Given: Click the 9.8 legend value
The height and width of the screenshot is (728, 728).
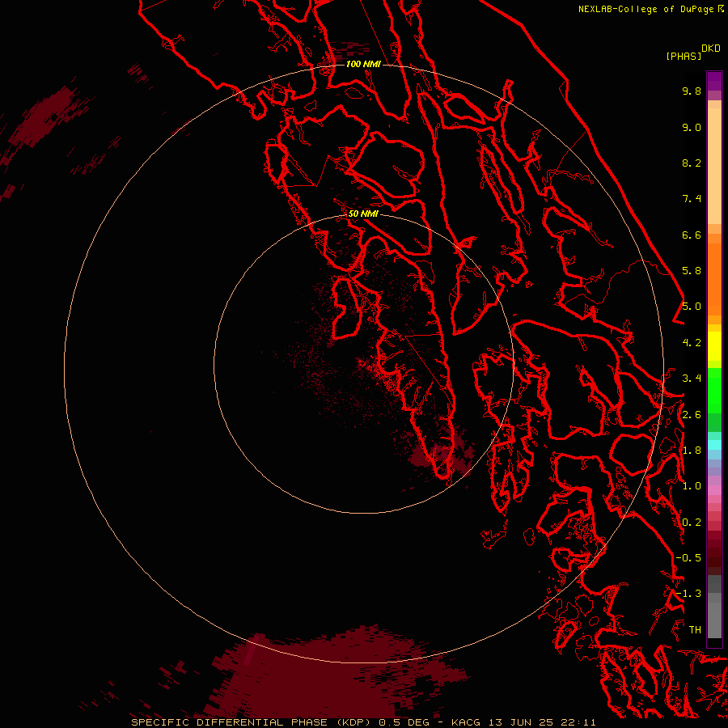Looking at the screenshot, I should (x=692, y=91).
